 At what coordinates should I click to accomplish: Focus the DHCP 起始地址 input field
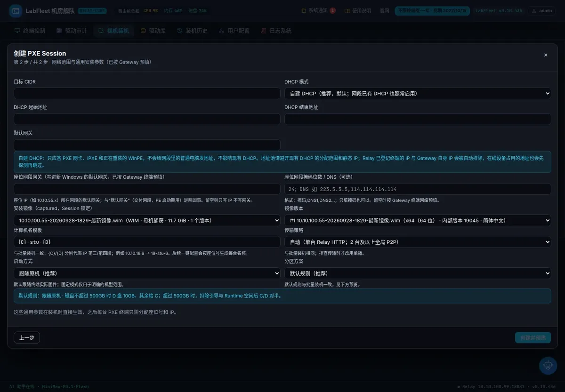click(x=147, y=119)
